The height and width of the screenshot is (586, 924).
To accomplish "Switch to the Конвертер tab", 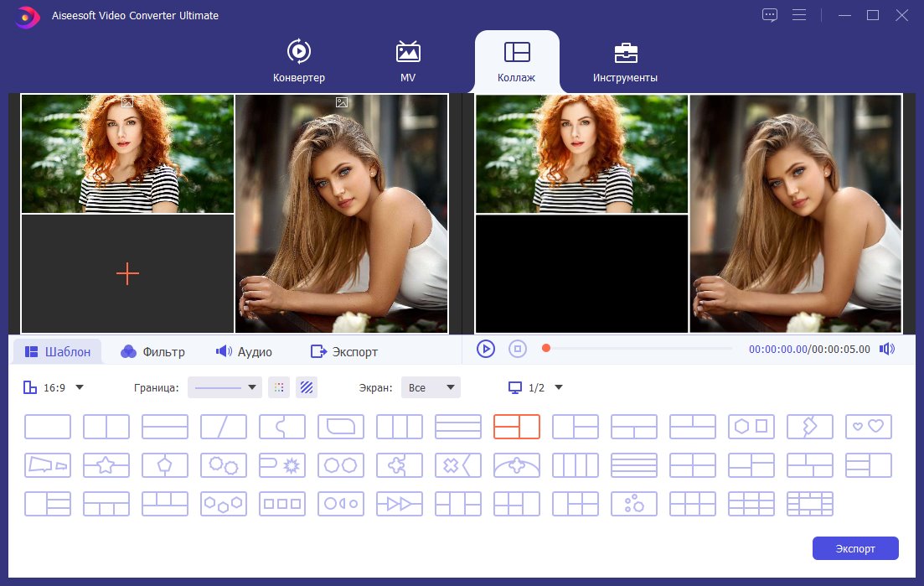I will [299, 61].
